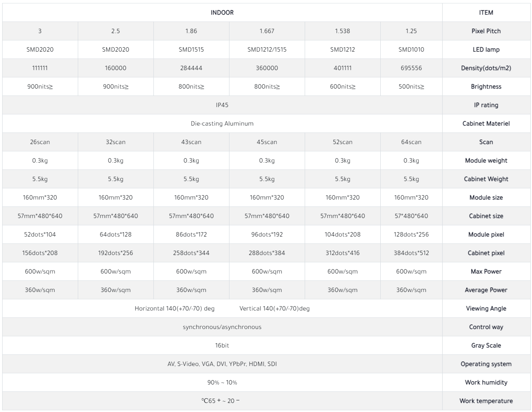Click the 90% ~ 10% humidity value
Image resolution: width=532 pixels, height=412 pixels.
(222, 382)
